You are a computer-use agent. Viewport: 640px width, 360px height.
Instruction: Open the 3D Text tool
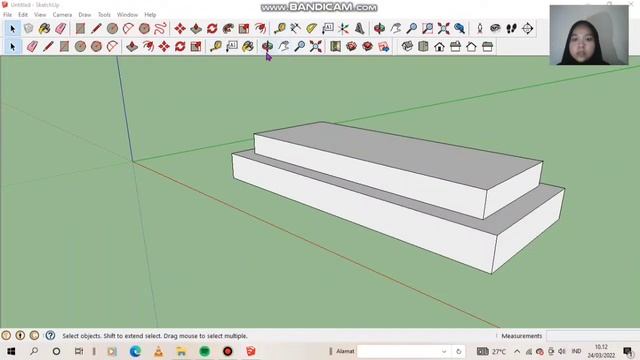(x=360, y=29)
